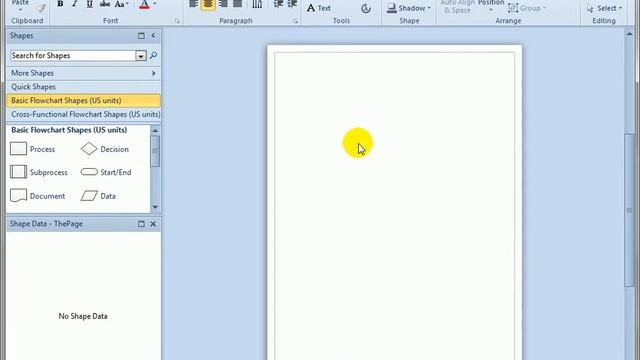Screen dimensions: 640x360
Task: Justify the paragraph text
Action: point(238,4)
